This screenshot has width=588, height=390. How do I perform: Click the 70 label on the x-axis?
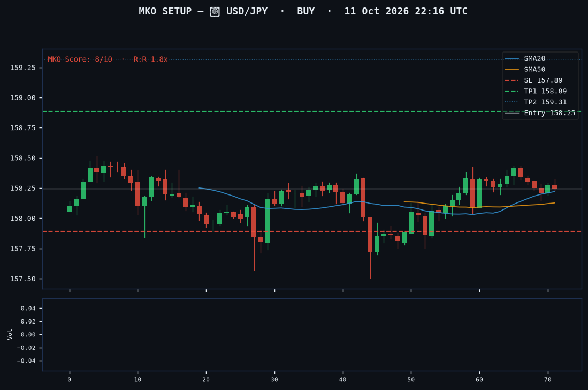pyautogui.click(x=548, y=380)
